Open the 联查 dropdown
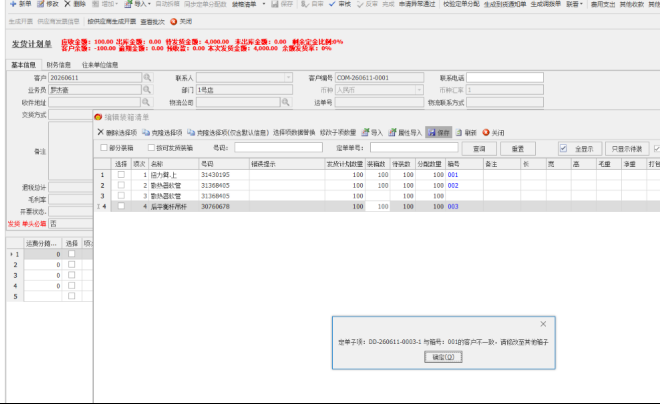 pos(582,4)
